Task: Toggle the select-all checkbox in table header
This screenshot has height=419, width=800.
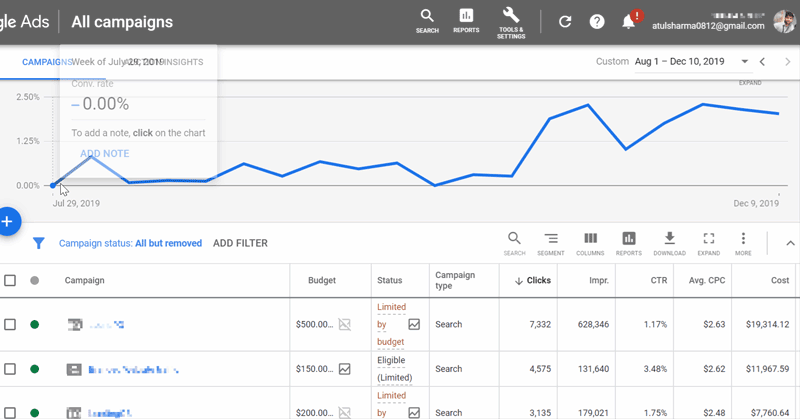Action: (10, 281)
